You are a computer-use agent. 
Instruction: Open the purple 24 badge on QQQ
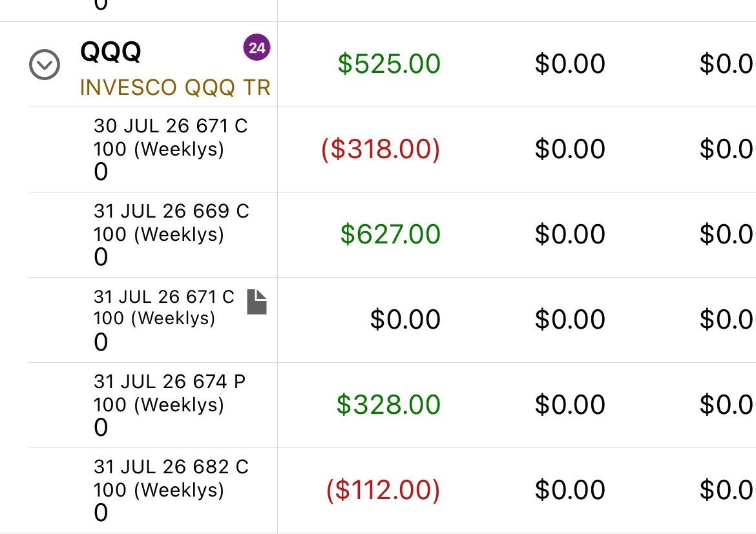(x=257, y=47)
